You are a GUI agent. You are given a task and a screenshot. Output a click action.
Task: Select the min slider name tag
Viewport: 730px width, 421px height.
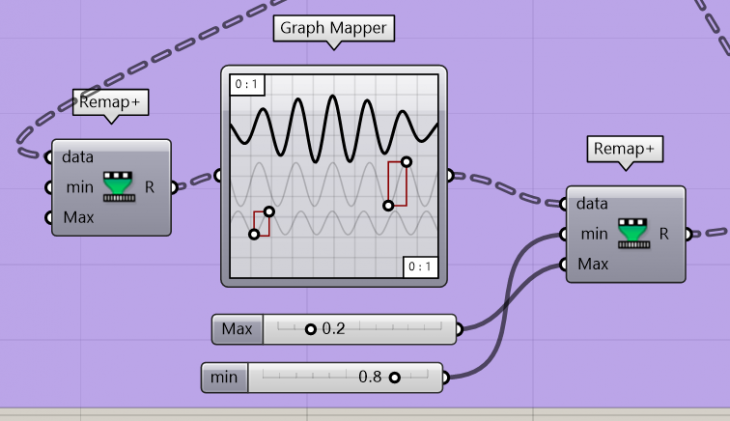point(225,378)
